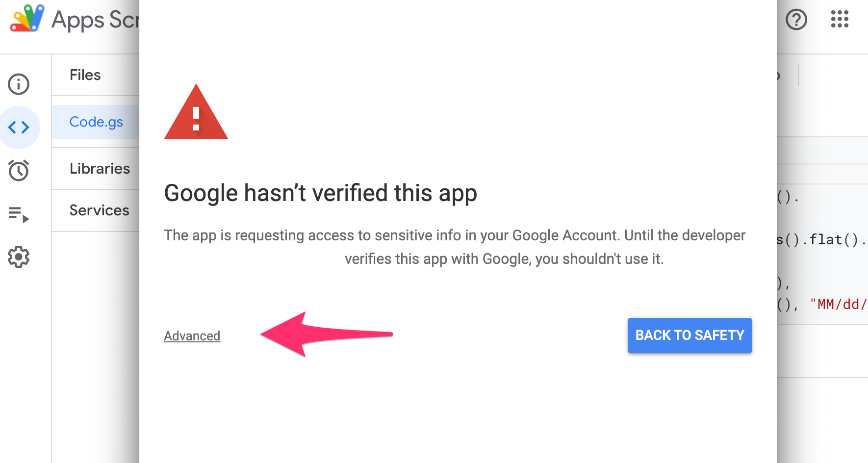Screen dimensions: 868x463
Task: Open the Triggers panel via the clock icon
Action: [x=19, y=171]
